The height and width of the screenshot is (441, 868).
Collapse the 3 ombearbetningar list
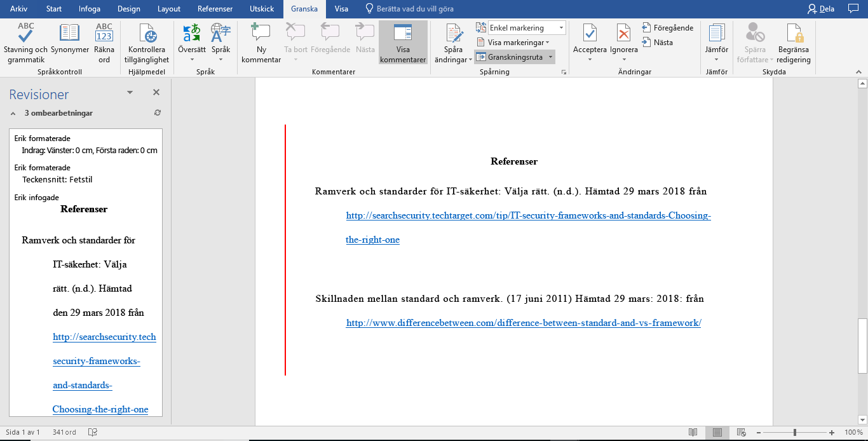tap(13, 113)
